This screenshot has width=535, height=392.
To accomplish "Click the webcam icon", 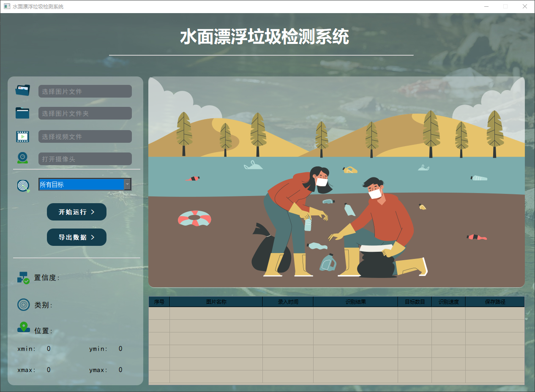I will point(23,158).
